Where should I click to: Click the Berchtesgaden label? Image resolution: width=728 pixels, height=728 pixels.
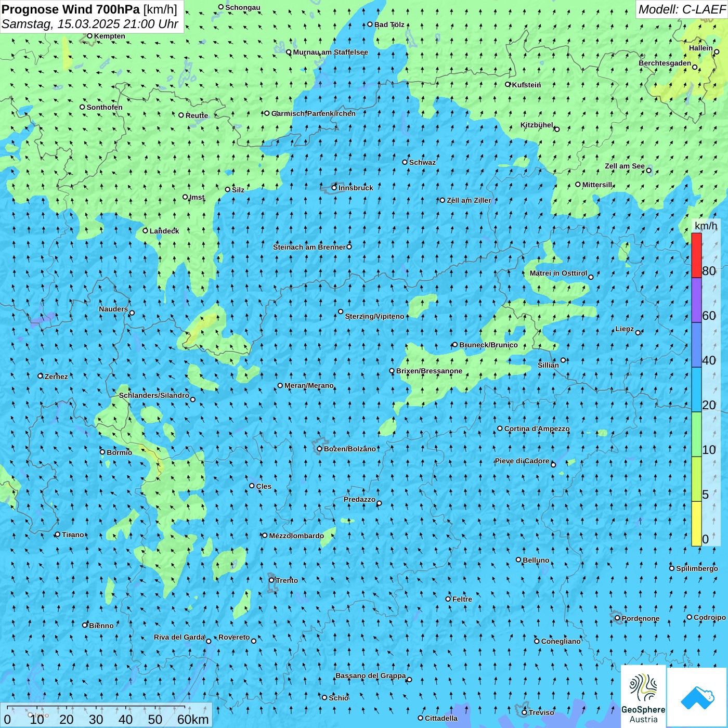click(665, 63)
